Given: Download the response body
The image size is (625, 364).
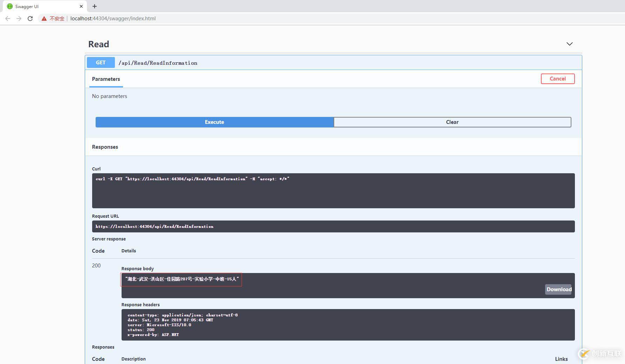Looking at the screenshot, I should coord(558,289).
